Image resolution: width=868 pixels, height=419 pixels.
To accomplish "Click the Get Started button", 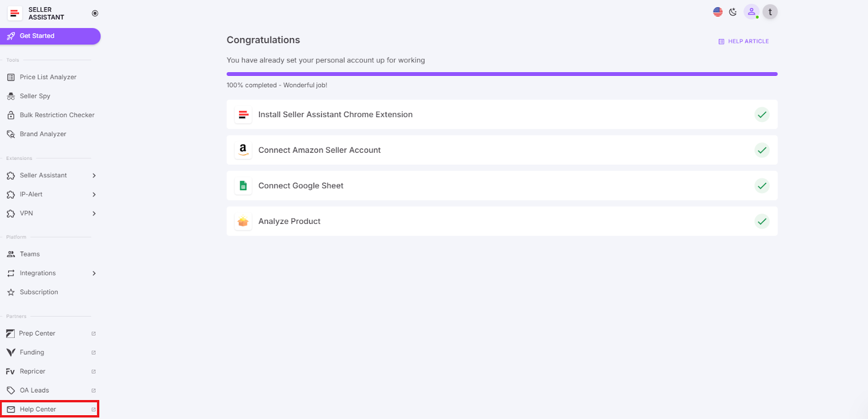I will [x=50, y=36].
